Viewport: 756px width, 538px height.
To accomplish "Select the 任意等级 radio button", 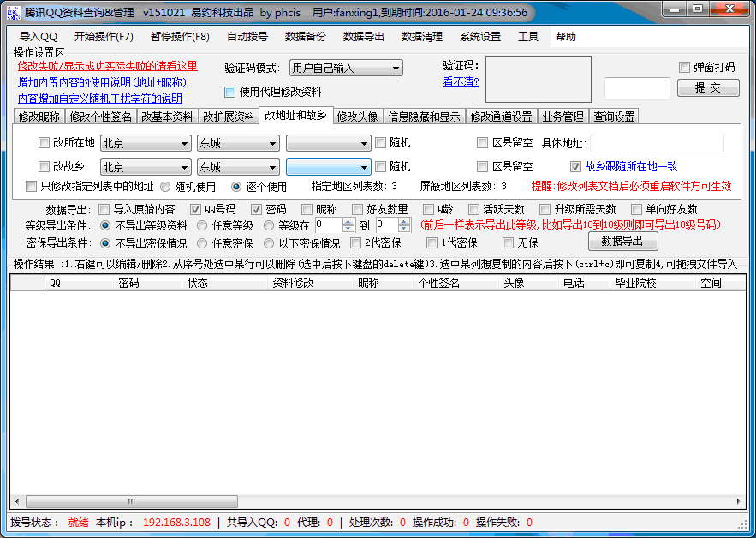I will (202, 225).
